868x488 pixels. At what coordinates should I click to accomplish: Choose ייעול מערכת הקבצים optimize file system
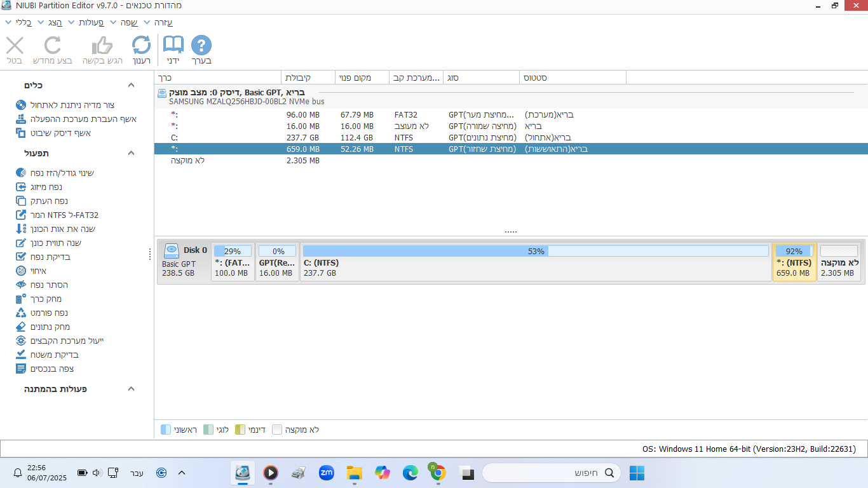pyautogui.click(x=59, y=341)
